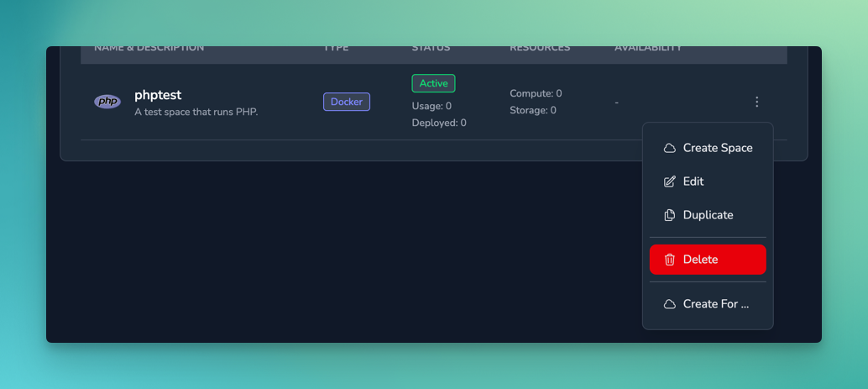Click the cloud icon beside Create Space

point(669,148)
